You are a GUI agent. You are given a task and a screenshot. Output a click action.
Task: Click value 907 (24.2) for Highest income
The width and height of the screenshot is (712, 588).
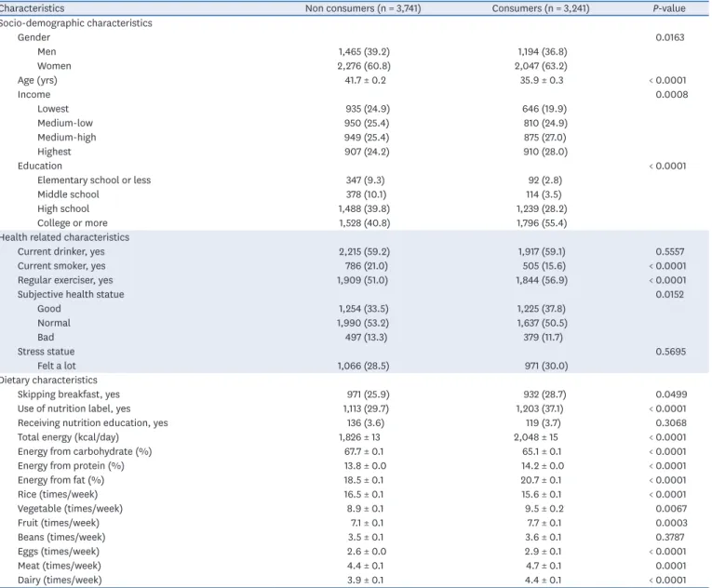[367, 152]
